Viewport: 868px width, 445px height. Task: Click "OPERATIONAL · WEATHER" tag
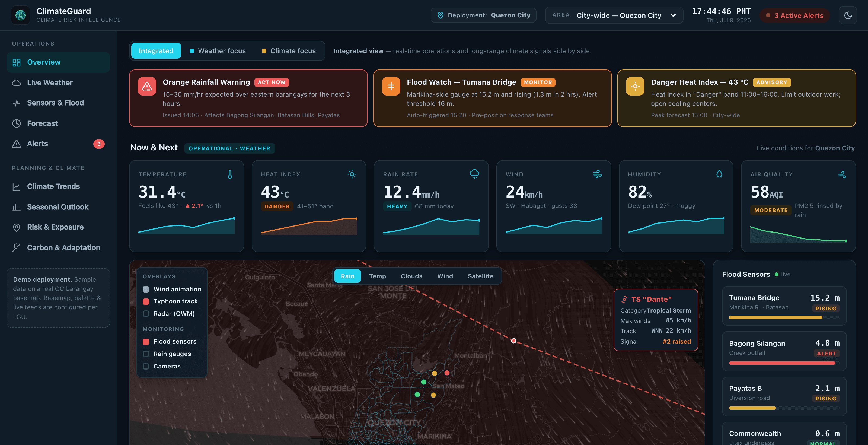click(229, 148)
